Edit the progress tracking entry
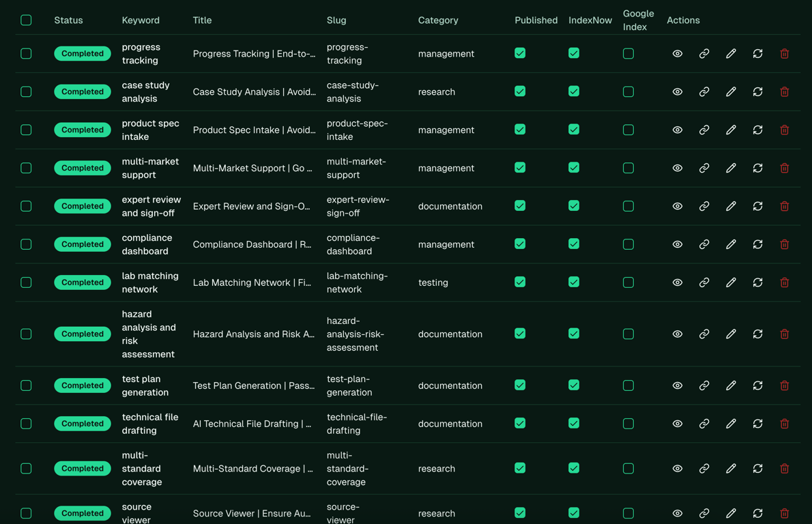This screenshot has height=524, width=812. (731, 54)
